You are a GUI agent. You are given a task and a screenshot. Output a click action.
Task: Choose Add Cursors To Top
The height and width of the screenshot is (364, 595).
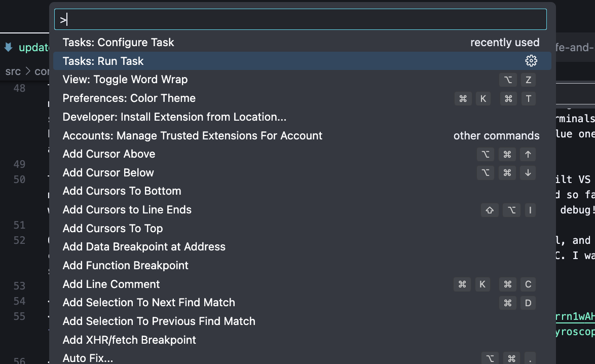113,229
